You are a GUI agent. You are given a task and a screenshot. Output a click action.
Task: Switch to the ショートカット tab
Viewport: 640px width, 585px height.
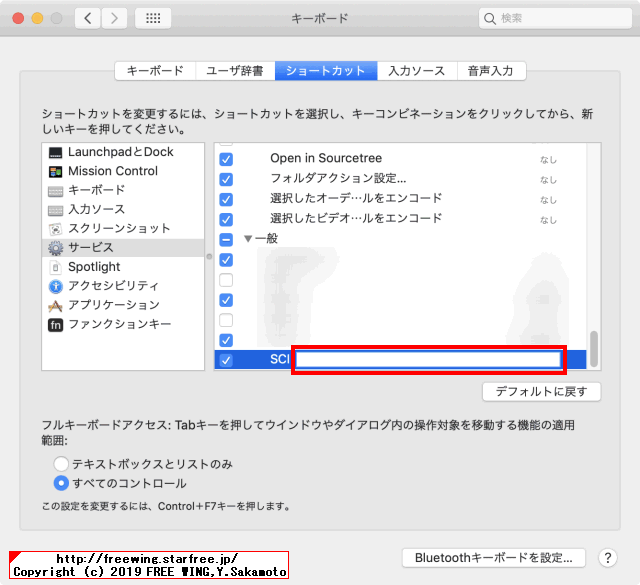coord(326,71)
